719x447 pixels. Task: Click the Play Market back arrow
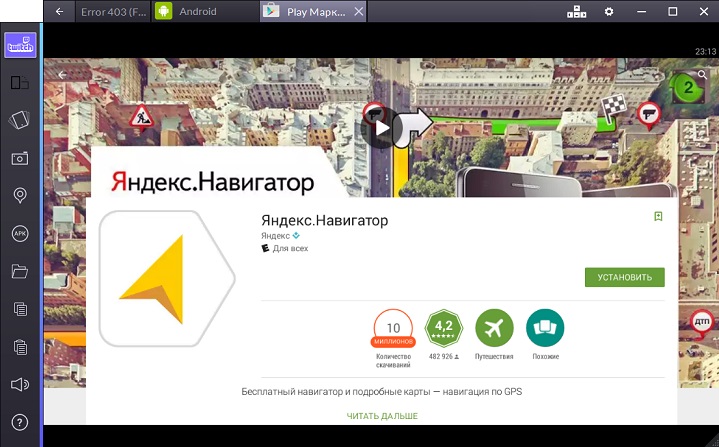[62, 75]
